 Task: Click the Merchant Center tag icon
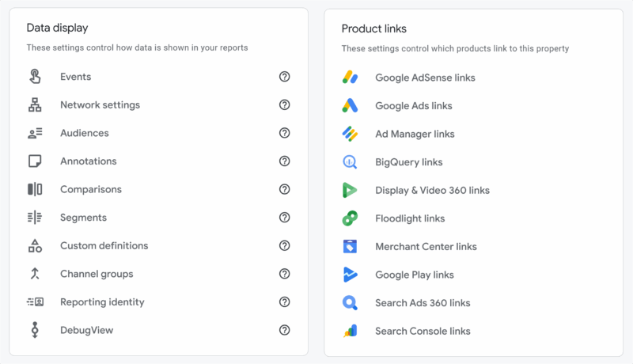(350, 247)
